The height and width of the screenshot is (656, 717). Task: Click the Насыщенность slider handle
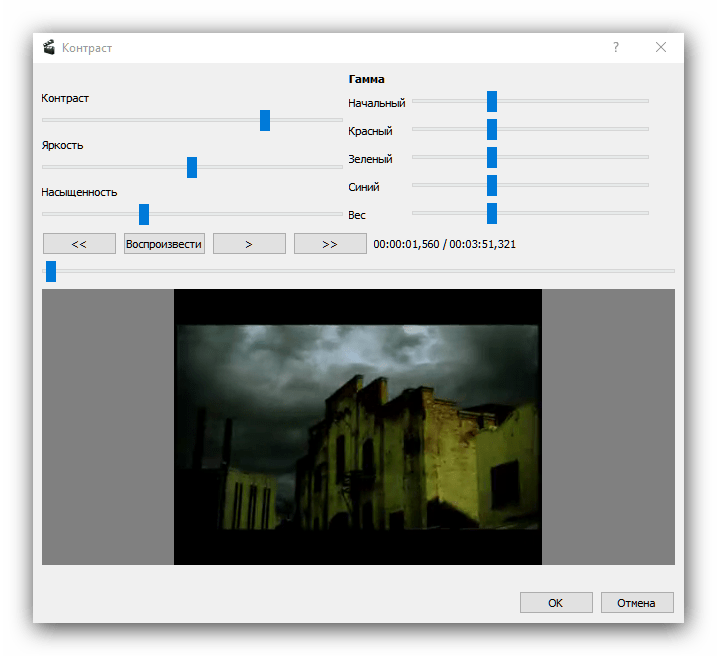click(x=144, y=214)
